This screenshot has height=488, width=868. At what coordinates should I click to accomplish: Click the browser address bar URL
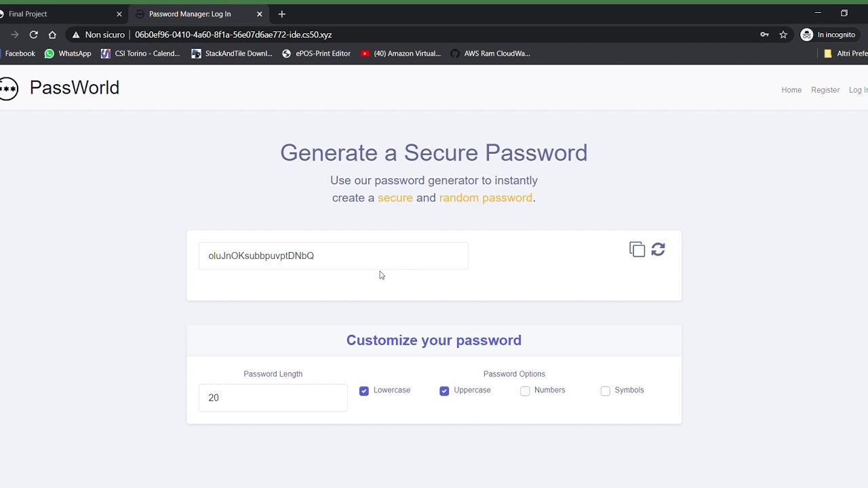click(x=233, y=35)
